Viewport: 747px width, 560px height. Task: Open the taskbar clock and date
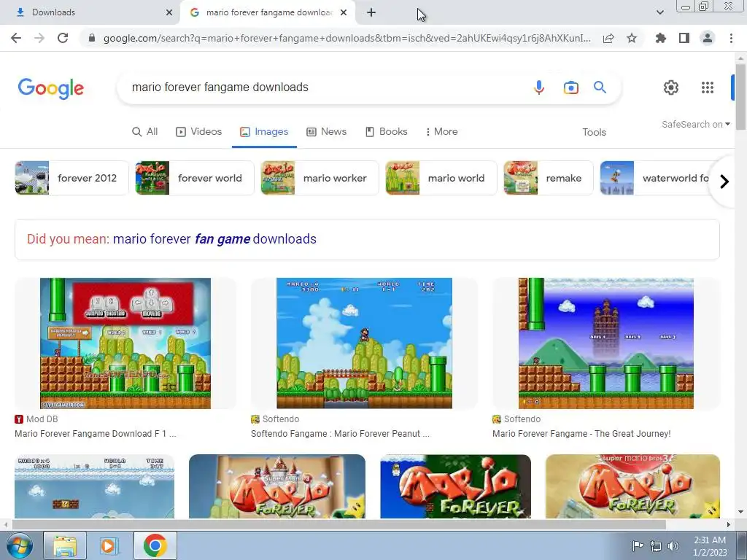click(710, 546)
